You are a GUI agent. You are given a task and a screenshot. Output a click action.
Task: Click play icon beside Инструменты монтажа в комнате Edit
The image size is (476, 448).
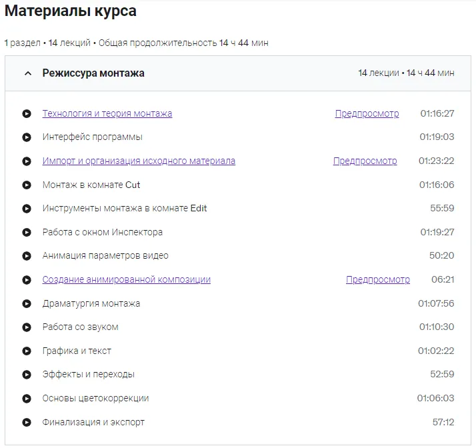[27, 209]
